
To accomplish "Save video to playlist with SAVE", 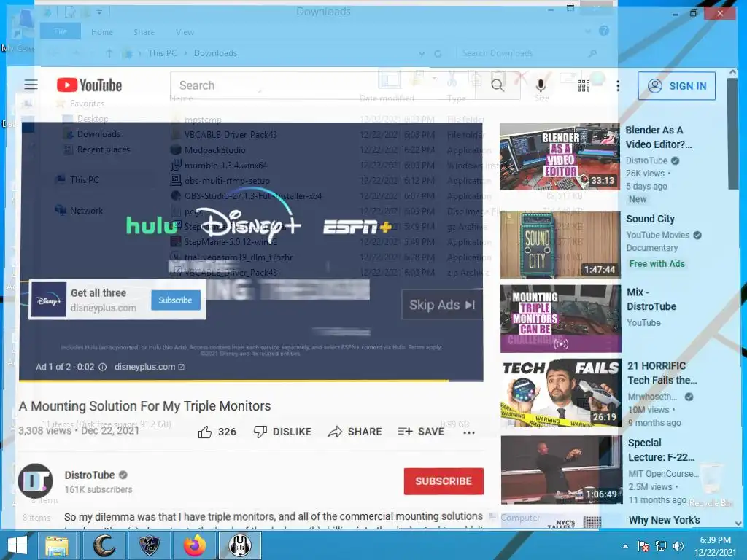I will [421, 432].
